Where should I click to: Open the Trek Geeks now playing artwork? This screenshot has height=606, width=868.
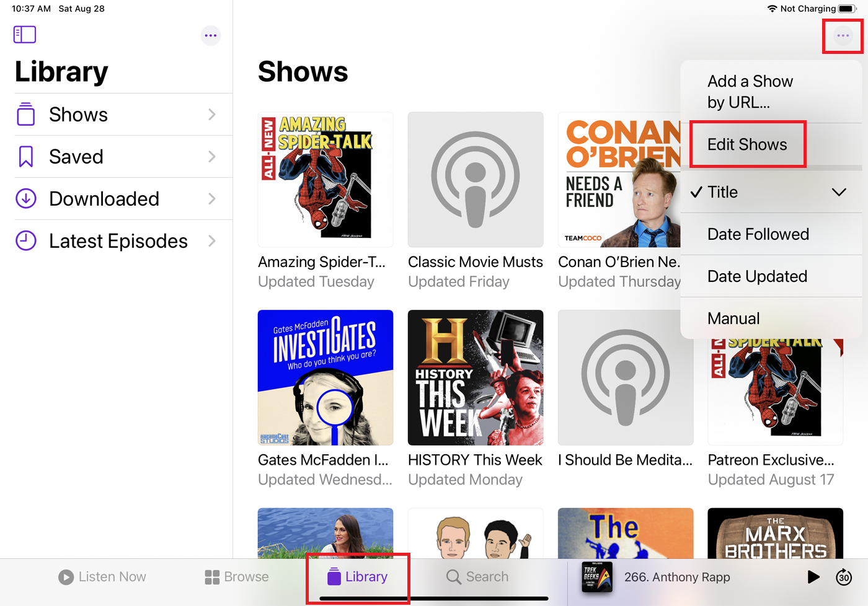(x=597, y=577)
